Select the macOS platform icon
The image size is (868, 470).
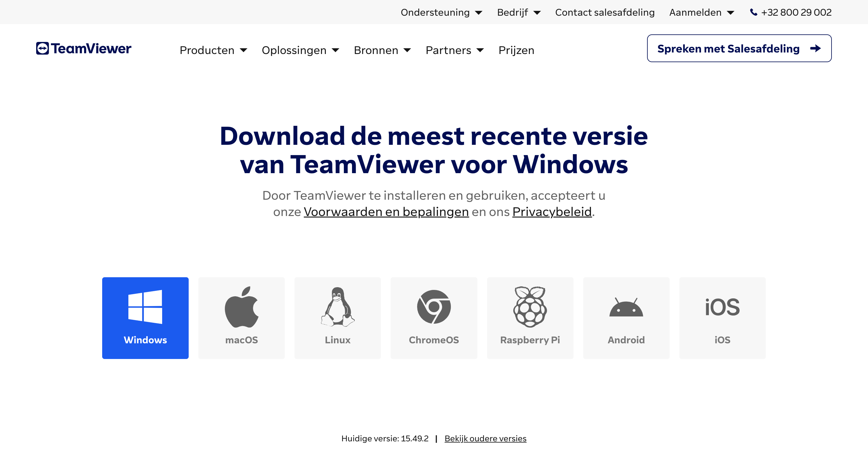pyautogui.click(x=242, y=318)
